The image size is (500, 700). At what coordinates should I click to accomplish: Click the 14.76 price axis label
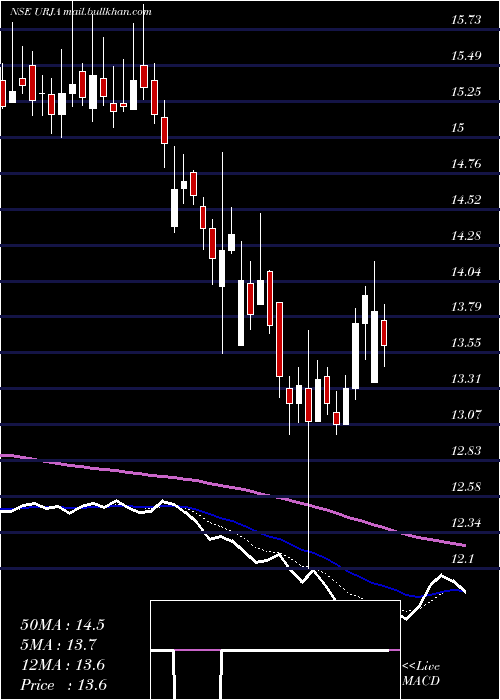pyautogui.click(x=466, y=164)
